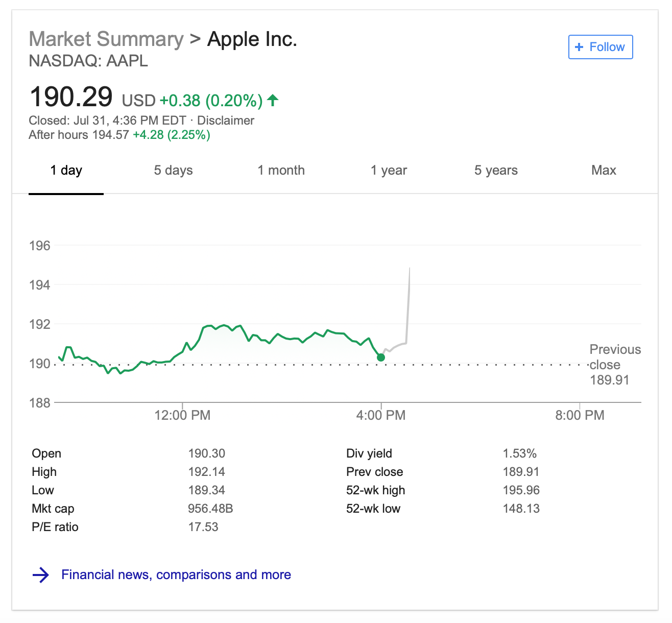Click the currently active 1 day tab
Image resolution: width=672 pixels, height=623 pixels.
click(x=66, y=170)
